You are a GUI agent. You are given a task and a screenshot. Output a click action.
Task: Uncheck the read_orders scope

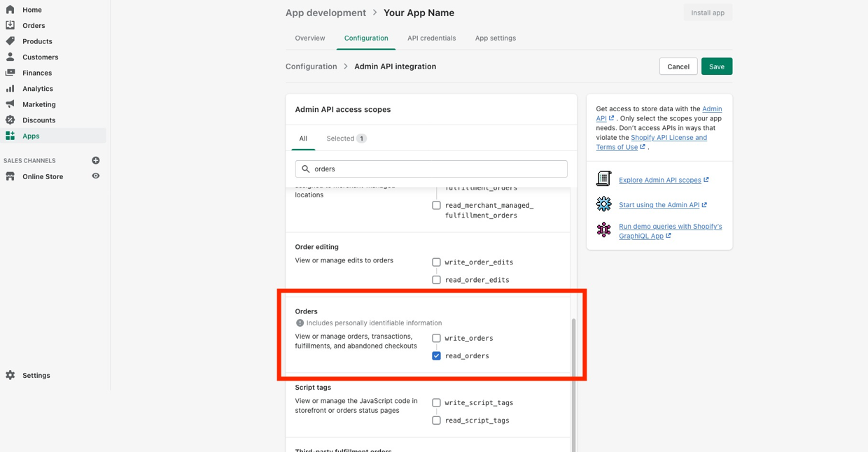click(x=436, y=356)
